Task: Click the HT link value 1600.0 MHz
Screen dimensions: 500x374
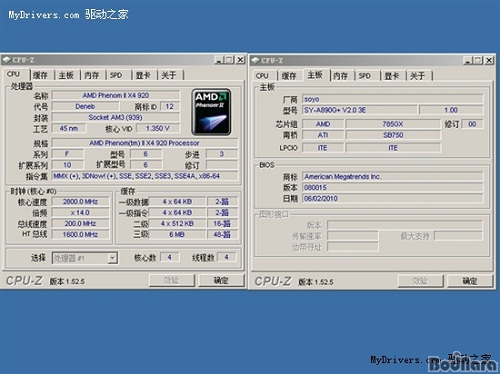Action: pos(80,235)
